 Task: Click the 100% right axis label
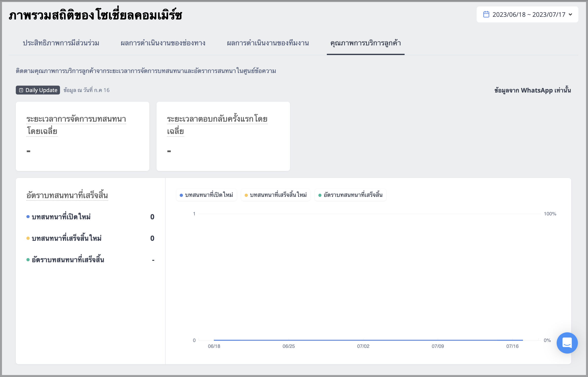[550, 214]
